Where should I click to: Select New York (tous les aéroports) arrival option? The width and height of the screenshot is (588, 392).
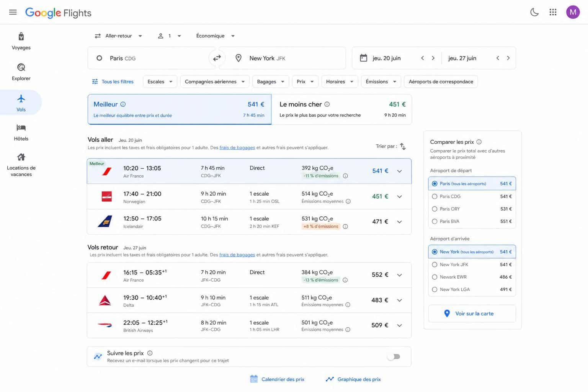click(x=472, y=252)
